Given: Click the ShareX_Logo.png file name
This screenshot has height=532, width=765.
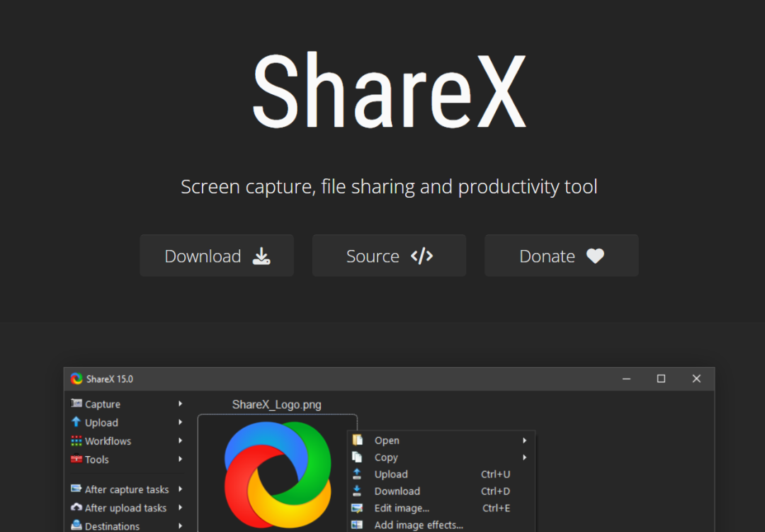Looking at the screenshot, I should pos(277,404).
